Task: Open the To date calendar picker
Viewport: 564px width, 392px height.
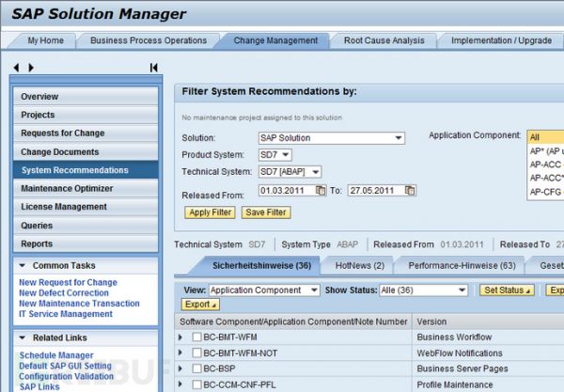Action: pos(410,191)
